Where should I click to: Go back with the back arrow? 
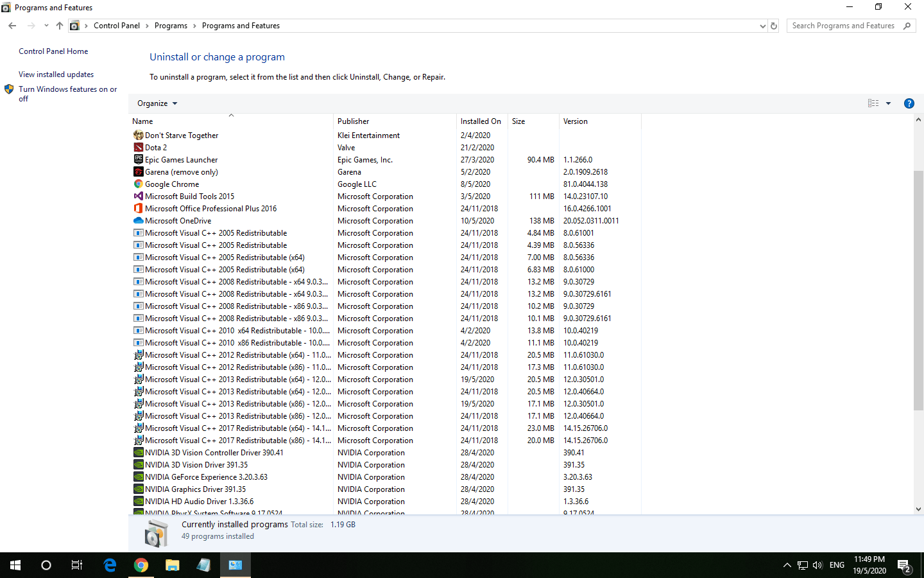click(x=12, y=26)
